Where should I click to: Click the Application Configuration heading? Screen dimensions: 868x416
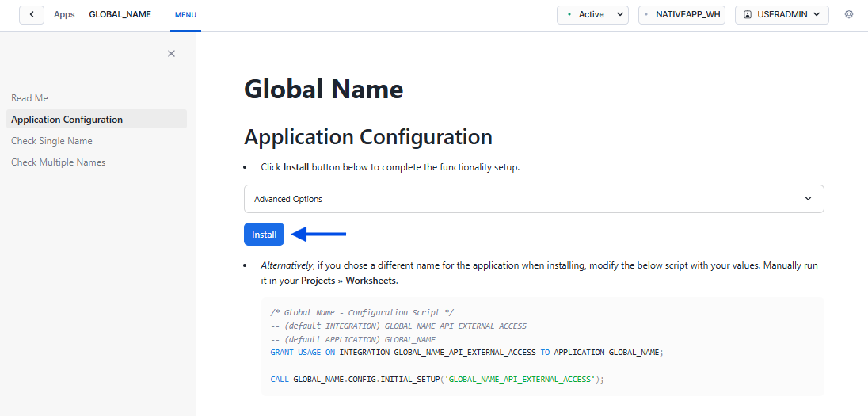coord(368,137)
